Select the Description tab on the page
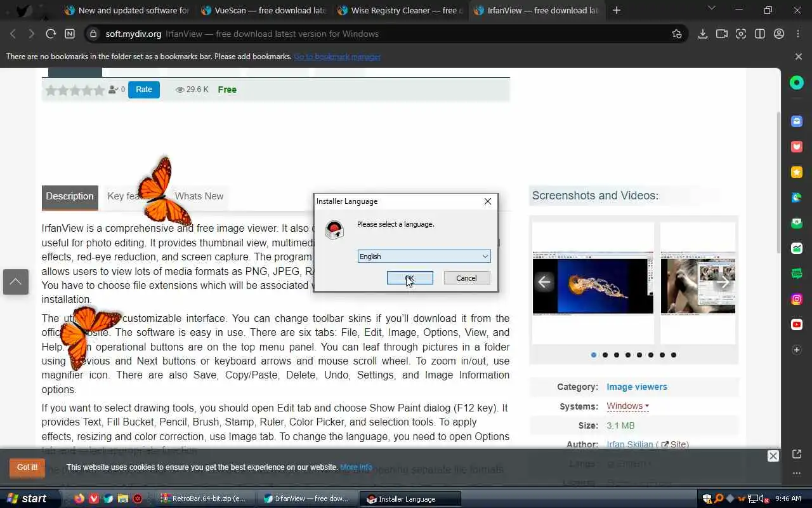The width and height of the screenshot is (812, 508). [x=70, y=196]
